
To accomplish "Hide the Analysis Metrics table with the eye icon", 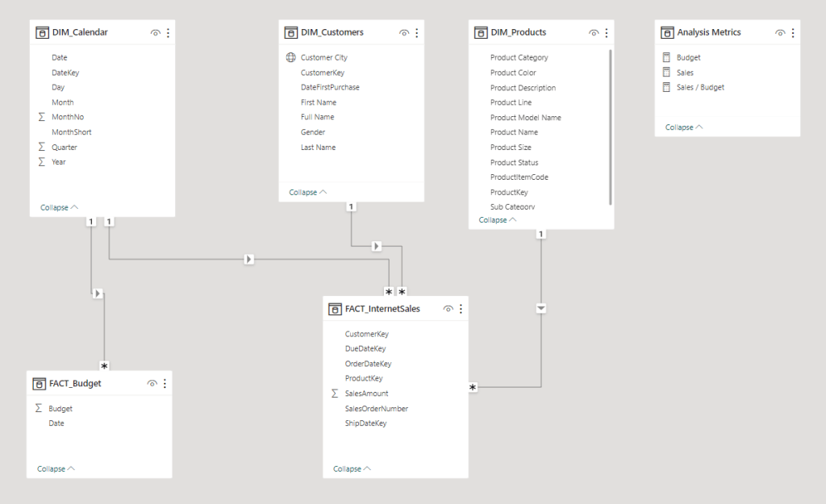I will pos(780,32).
